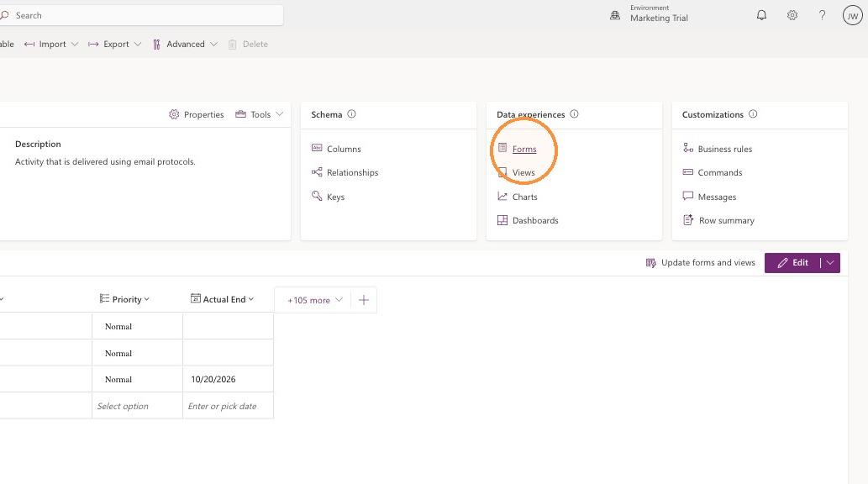Open Keys under Schema
868x484 pixels.
[335, 197]
